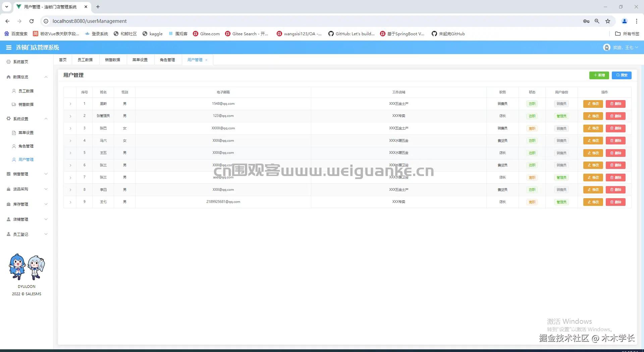Switch to the 首页 page tab

point(63,60)
